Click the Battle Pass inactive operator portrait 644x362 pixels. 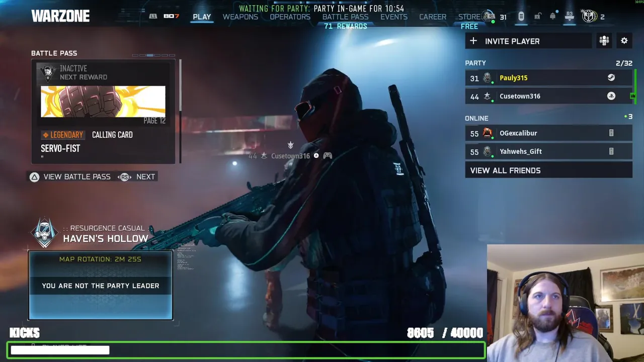pos(48,73)
